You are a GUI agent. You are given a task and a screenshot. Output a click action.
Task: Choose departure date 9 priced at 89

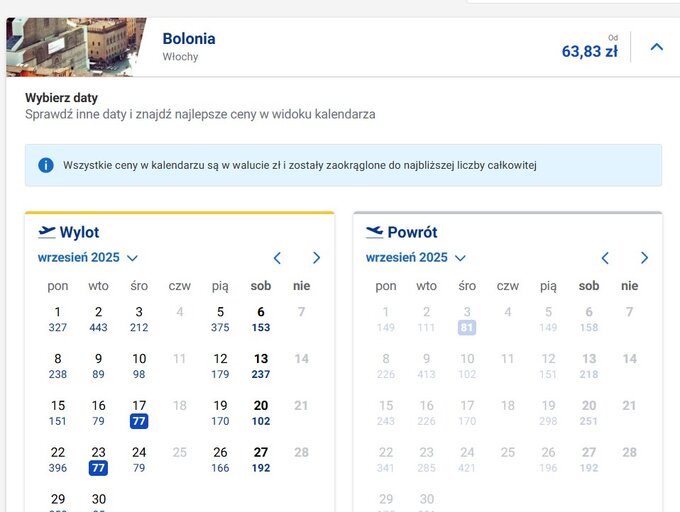98,366
